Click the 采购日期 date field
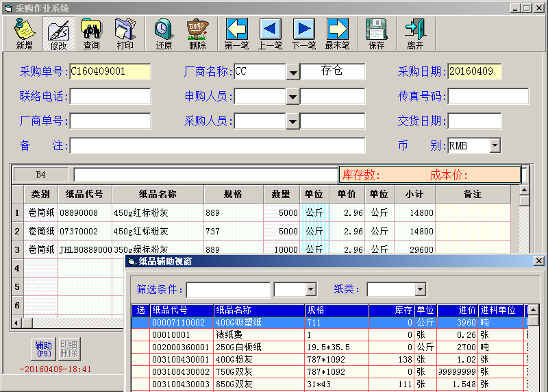This screenshot has height=392, width=548. 475,71
